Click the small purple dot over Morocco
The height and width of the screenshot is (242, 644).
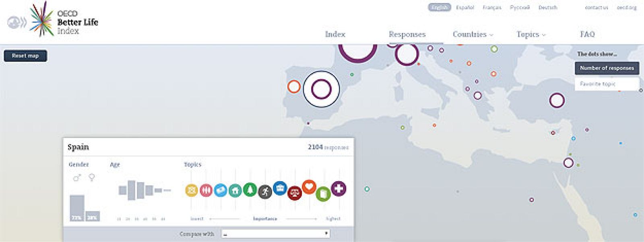click(308, 123)
